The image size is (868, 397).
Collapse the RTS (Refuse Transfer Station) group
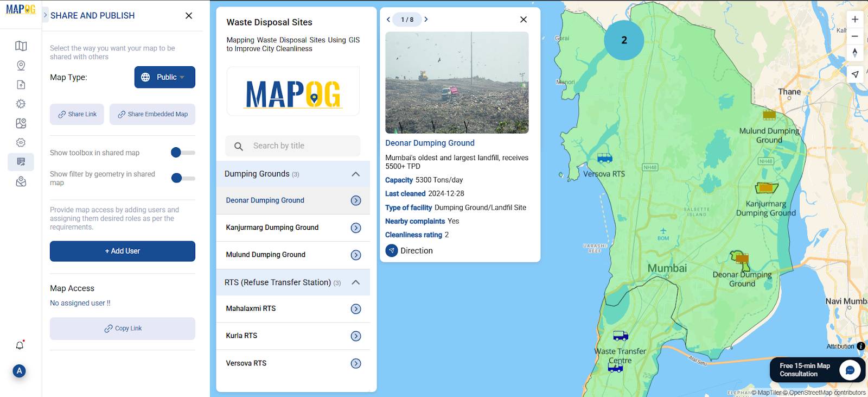click(356, 282)
